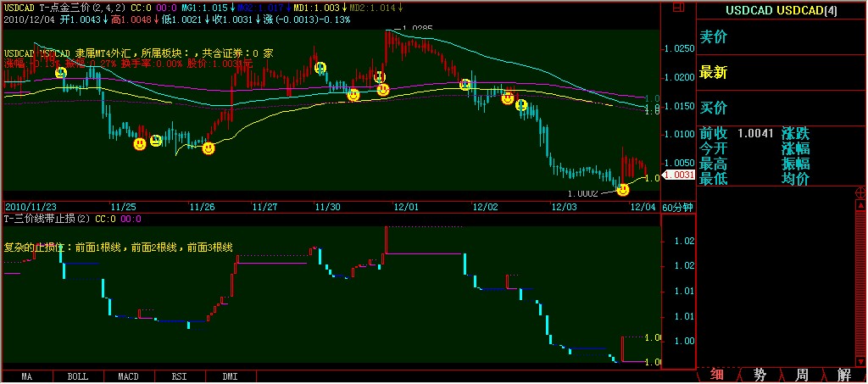The height and width of the screenshot is (384, 868).
Task: Switch to the BOLL indicator tab
Action: [78, 377]
